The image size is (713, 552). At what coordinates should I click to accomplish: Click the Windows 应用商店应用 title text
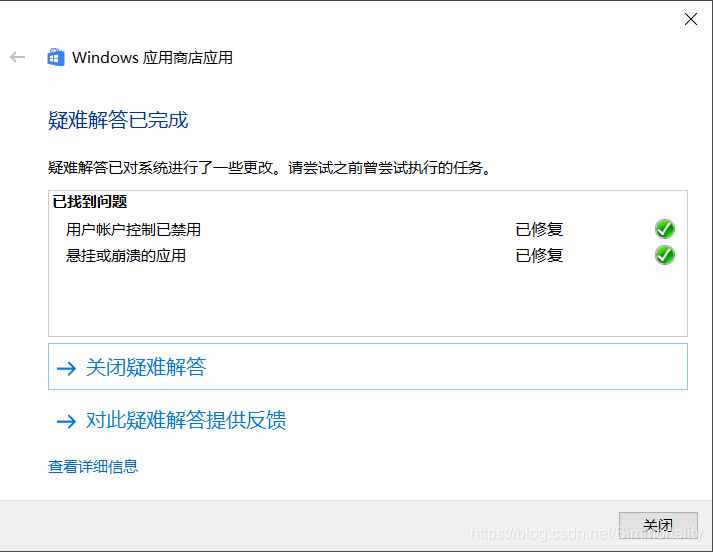pyautogui.click(x=152, y=57)
